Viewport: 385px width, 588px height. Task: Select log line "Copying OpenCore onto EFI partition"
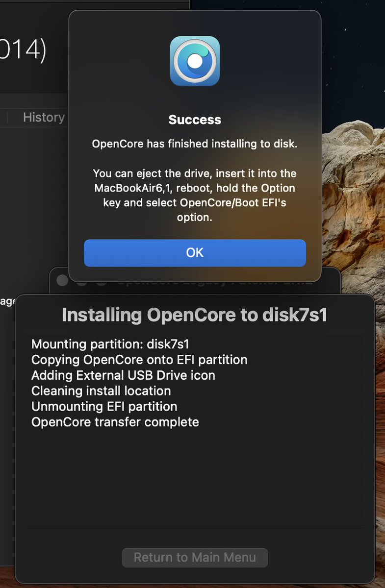pos(139,360)
